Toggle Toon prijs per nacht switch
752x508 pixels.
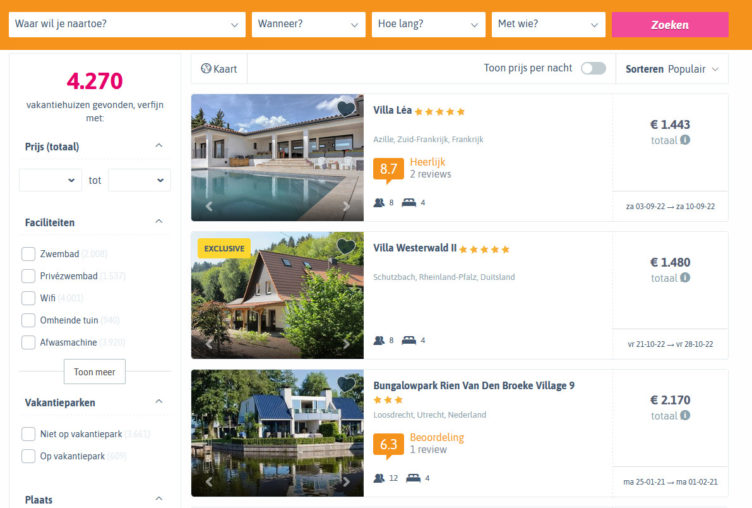(593, 69)
